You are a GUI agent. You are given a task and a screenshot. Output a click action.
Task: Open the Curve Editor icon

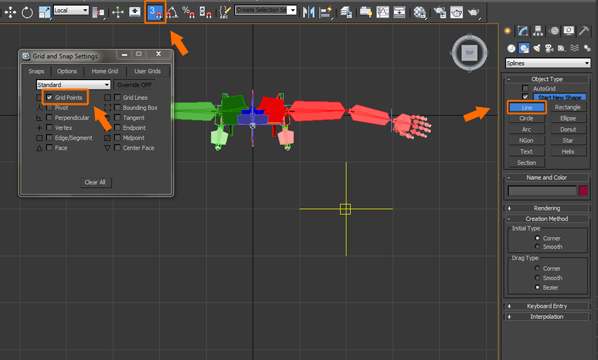pos(383,12)
